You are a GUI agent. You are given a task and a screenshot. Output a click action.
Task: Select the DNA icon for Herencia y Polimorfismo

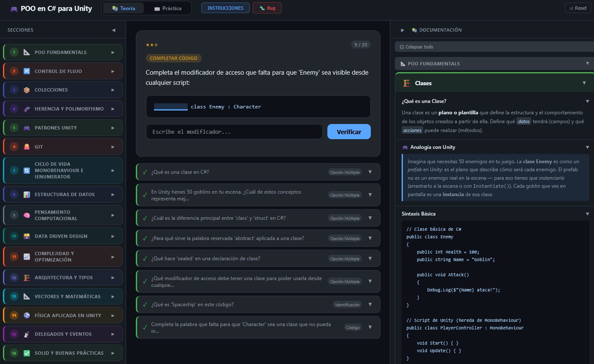pos(27,108)
